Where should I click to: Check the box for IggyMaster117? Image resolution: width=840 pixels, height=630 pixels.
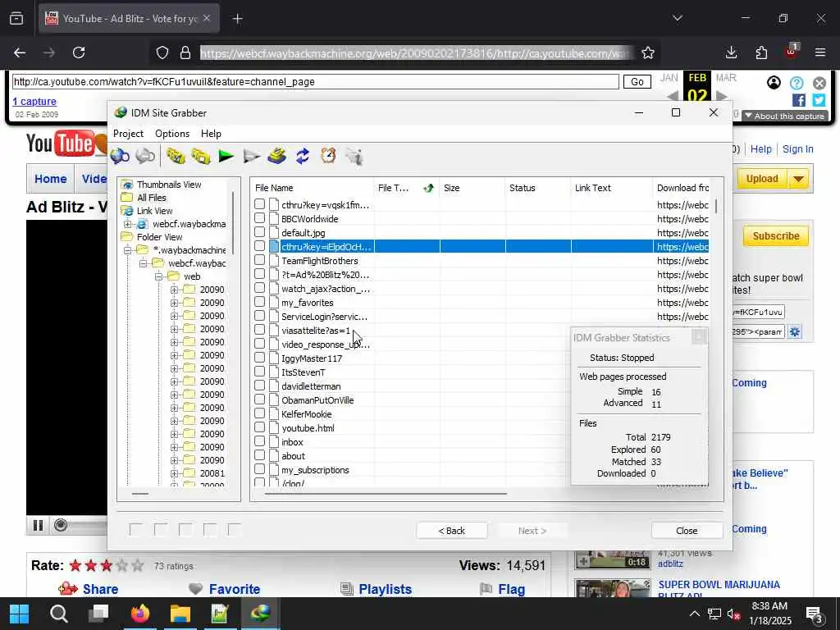click(260, 358)
